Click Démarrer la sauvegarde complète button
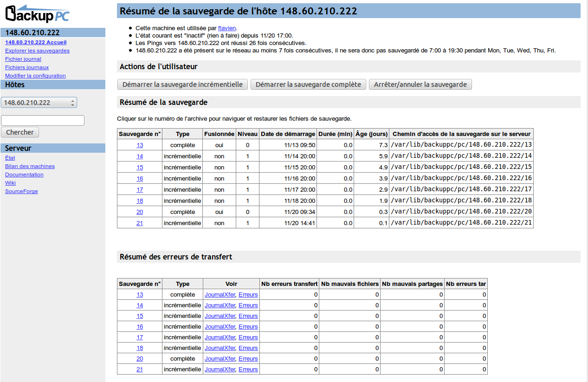Screen dimensions: 588x382 (308, 84)
